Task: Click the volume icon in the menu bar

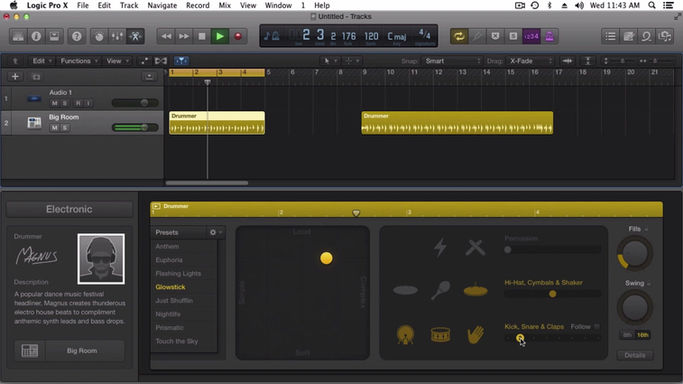Action: coord(579,5)
